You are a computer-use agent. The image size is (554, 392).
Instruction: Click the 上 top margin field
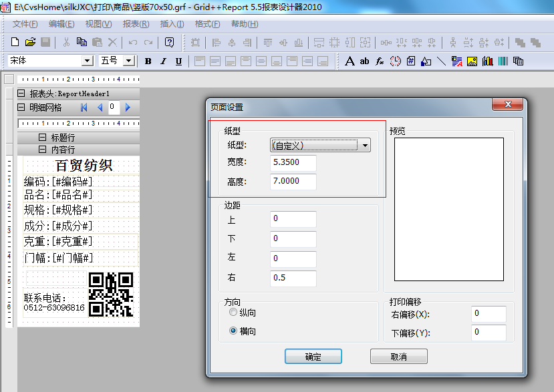293,219
